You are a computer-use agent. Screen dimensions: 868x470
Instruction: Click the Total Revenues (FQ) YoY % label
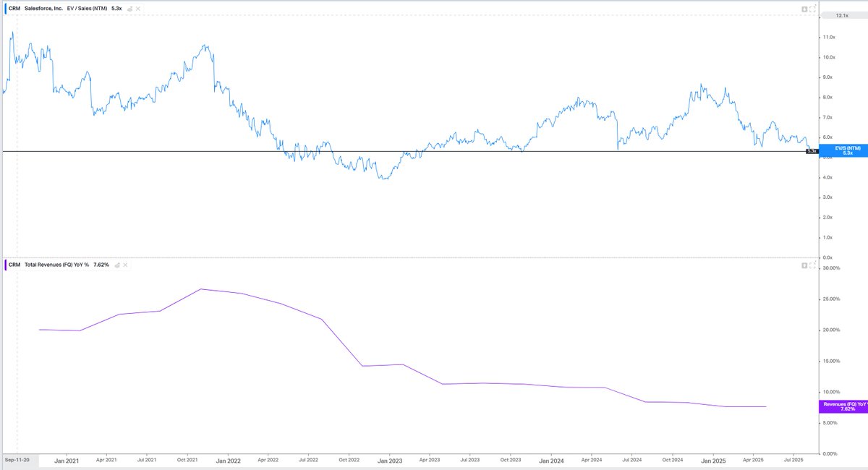pos(56,265)
